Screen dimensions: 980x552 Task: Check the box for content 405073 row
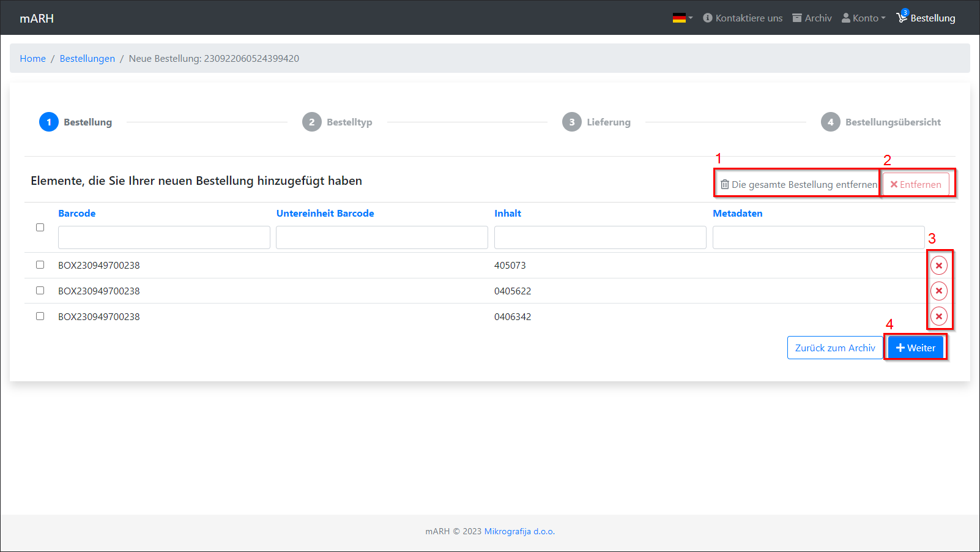pos(40,265)
